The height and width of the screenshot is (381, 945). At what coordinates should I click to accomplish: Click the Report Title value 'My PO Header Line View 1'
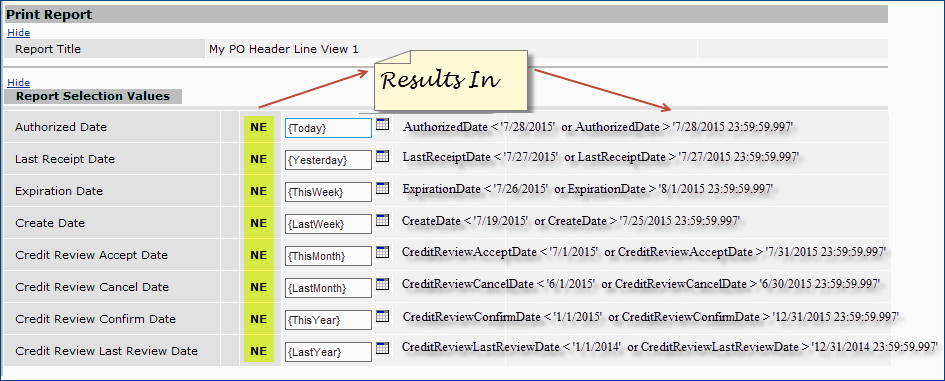tap(283, 49)
